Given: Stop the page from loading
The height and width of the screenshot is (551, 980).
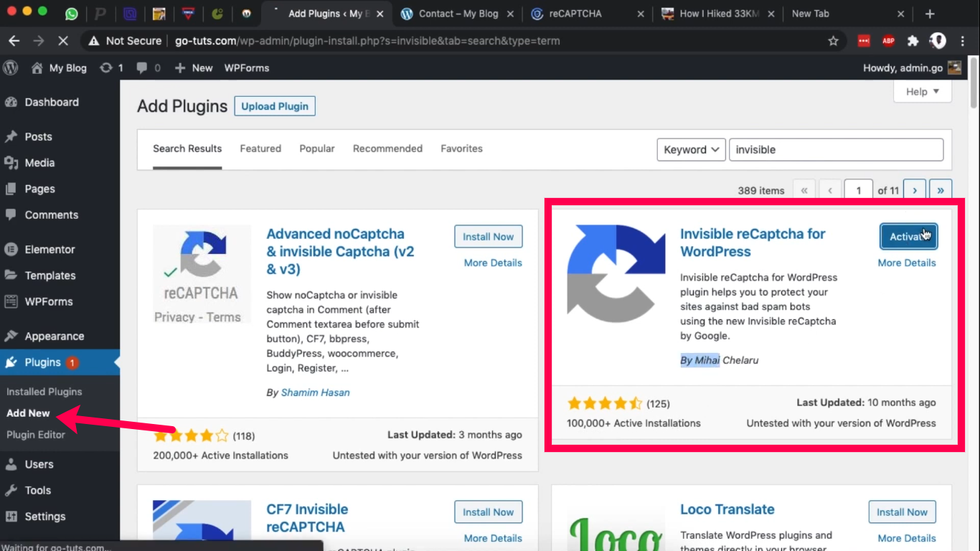Looking at the screenshot, I should coord(63,41).
